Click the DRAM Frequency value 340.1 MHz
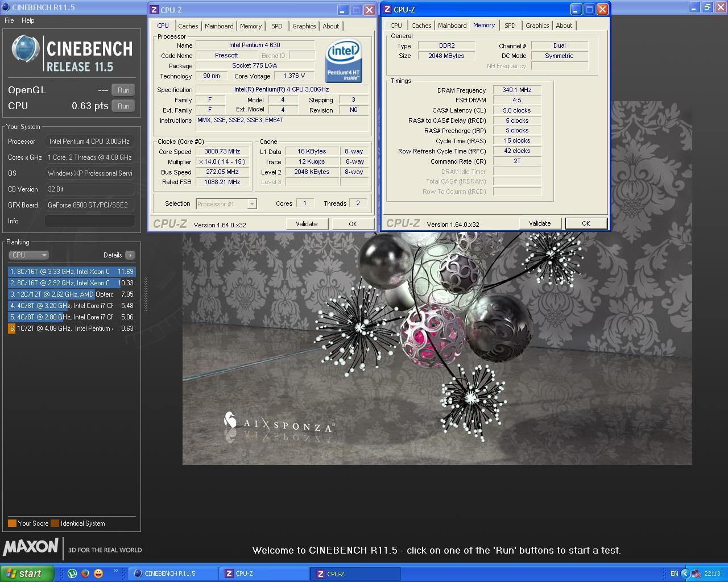 point(517,90)
